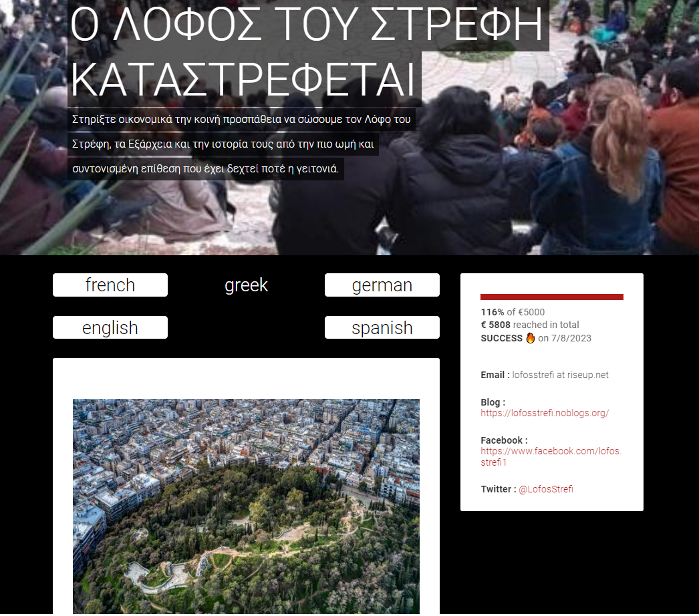Click the headline 'Ο ΛΟΦΟΣ ΤΟΥ ΣΤΡΕΦΗ'

point(307,24)
